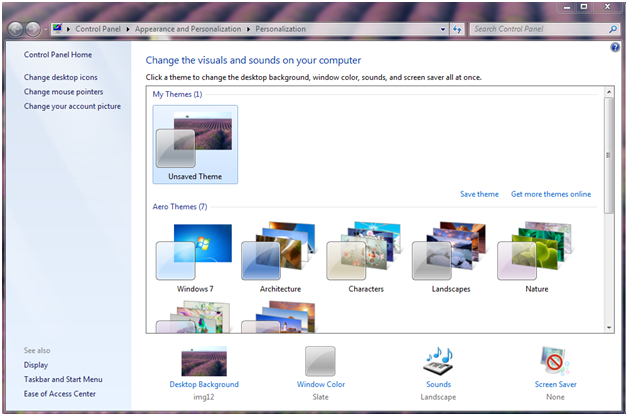
Task: Click the Sounds link text
Action: 438,384
